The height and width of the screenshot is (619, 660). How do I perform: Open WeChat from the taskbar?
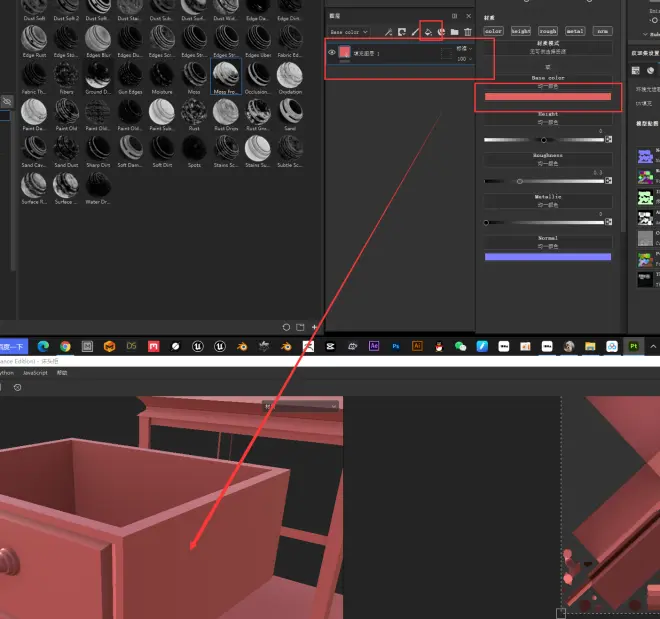tap(460, 346)
